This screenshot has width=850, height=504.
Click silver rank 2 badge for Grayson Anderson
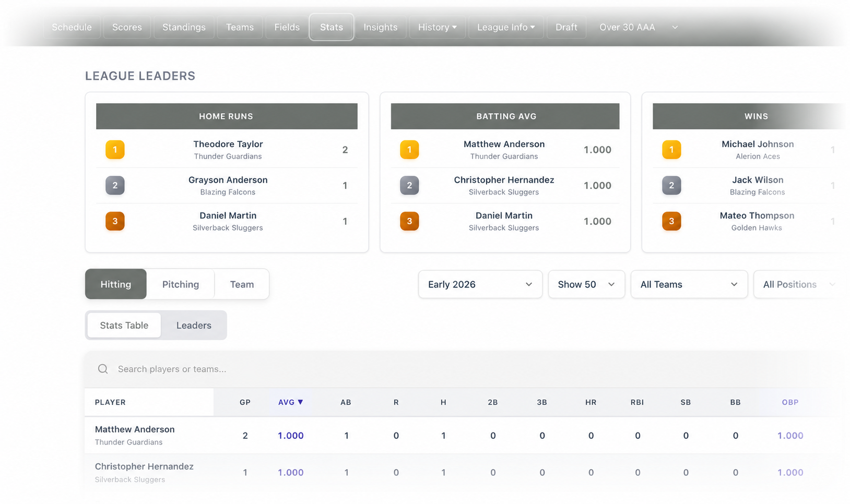[115, 185]
